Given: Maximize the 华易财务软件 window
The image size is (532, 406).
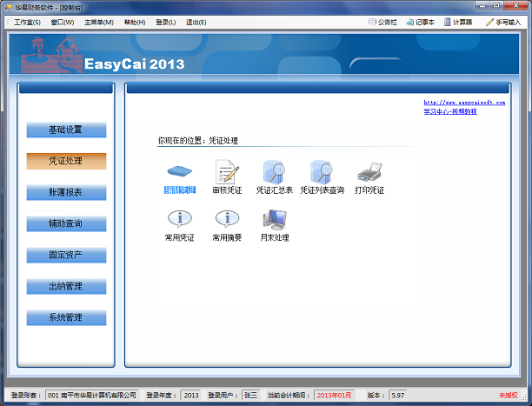Looking at the screenshot, I should (496, 5).
